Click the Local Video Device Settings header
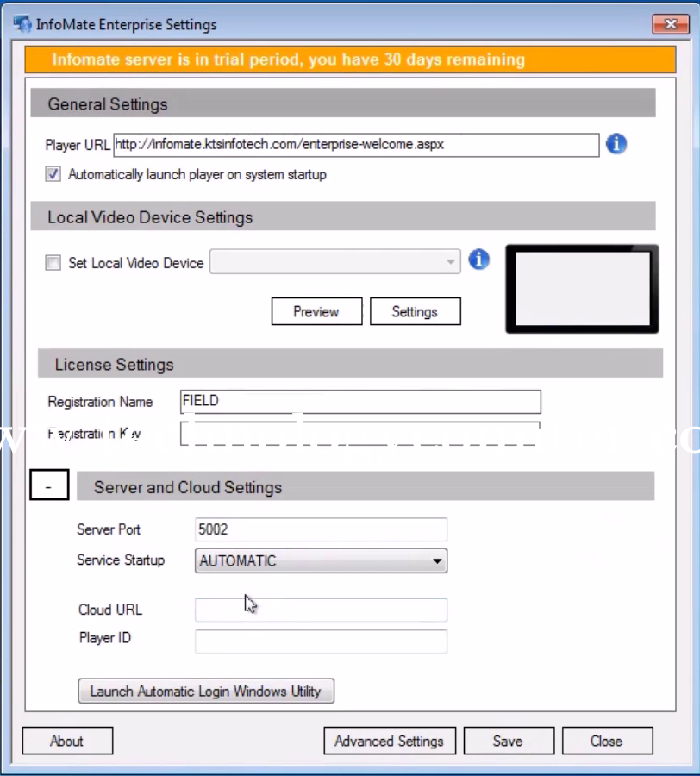 (343, 216)
